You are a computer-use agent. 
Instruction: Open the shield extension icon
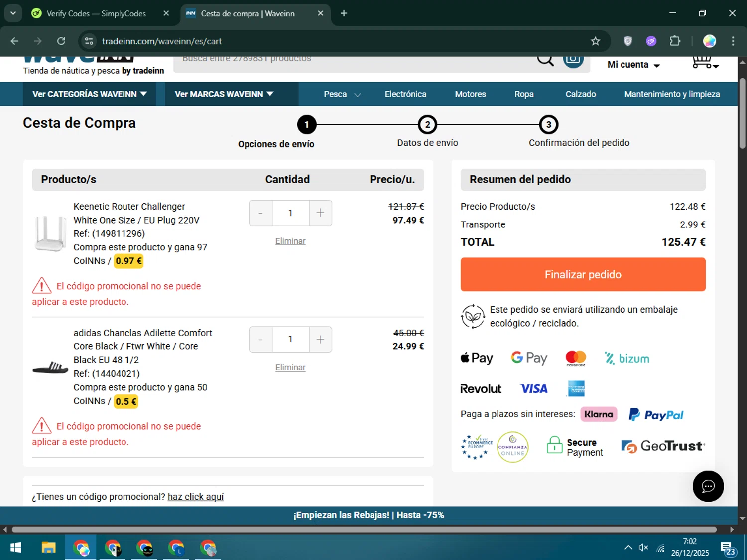point(628,41)
